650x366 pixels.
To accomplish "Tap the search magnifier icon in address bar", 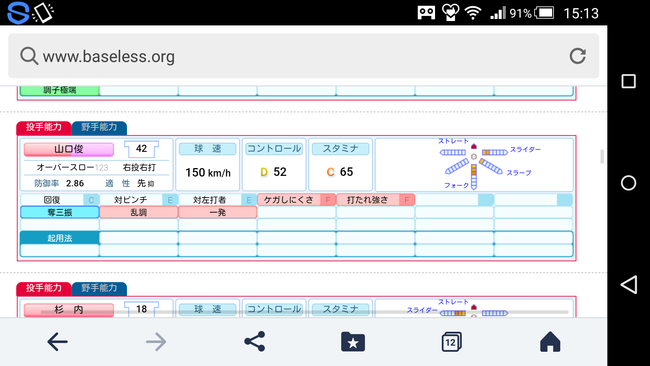I will tap(29, 56).
